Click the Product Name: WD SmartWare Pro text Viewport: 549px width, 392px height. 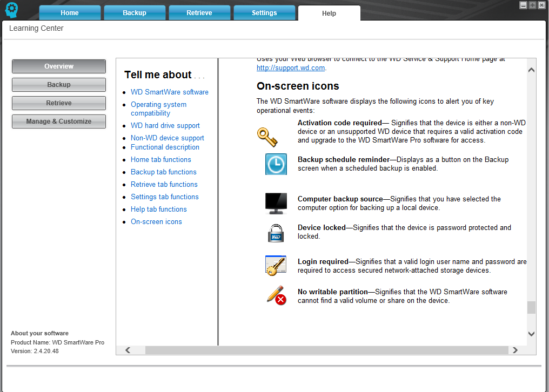pyautogui.click(x=57, y=342)
